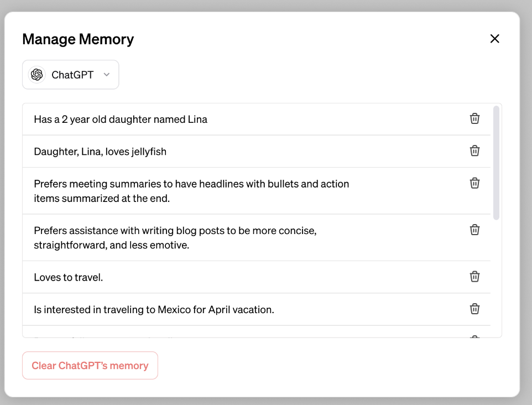532x405 pixels.
Task: Click "Clear ChatGPT's memory"
Action: click(x=90, y=365)
